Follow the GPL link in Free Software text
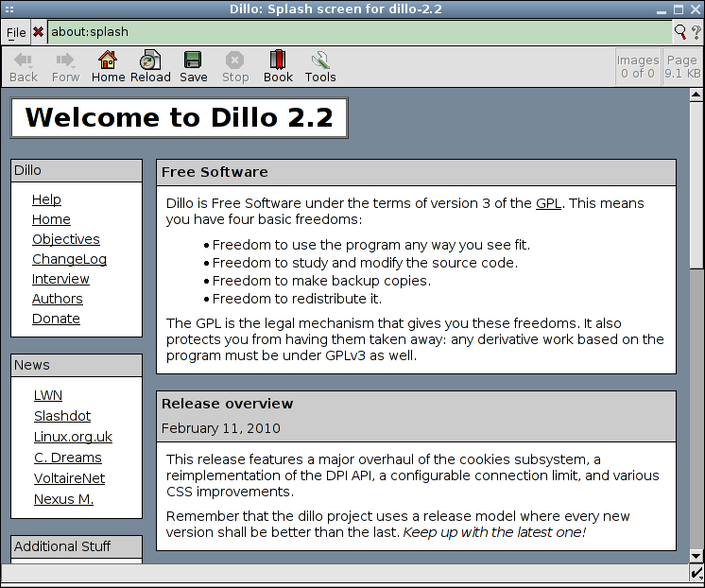 coord(548,203)
